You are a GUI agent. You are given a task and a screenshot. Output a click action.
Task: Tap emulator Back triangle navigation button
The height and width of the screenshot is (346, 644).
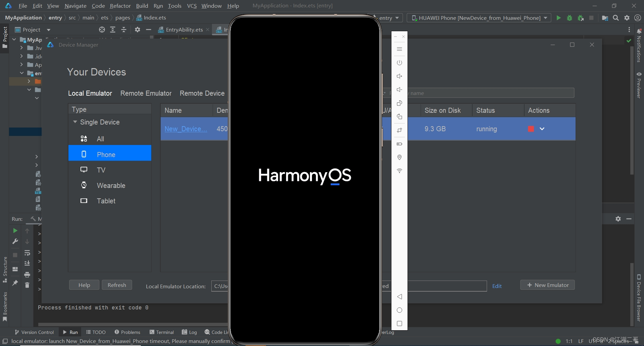(x=399, y=297)
